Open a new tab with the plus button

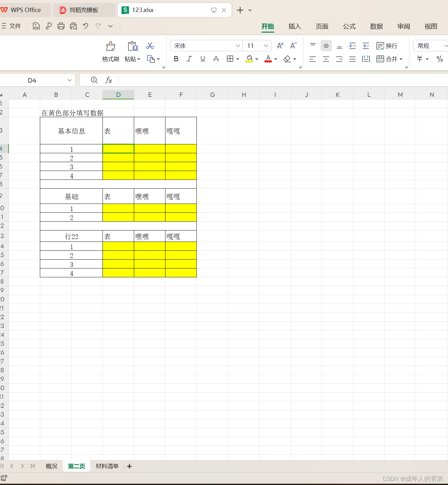tap(240, 10)
